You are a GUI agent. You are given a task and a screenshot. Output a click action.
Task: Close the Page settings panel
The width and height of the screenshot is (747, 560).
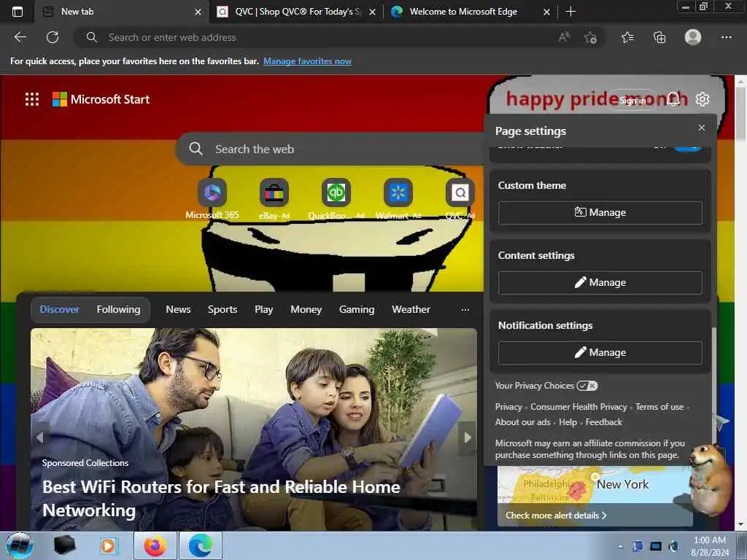tap(701, 128)
